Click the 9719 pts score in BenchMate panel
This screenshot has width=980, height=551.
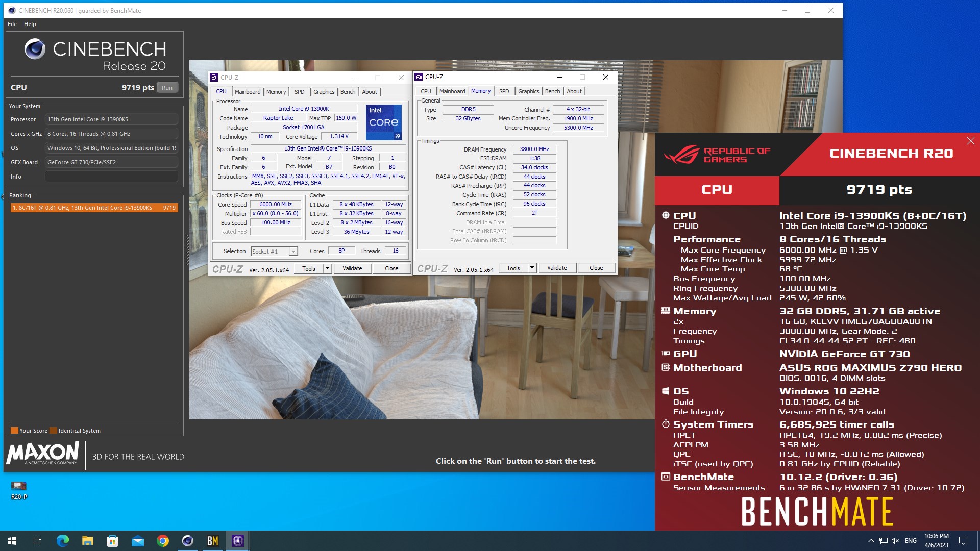(879, 190)
